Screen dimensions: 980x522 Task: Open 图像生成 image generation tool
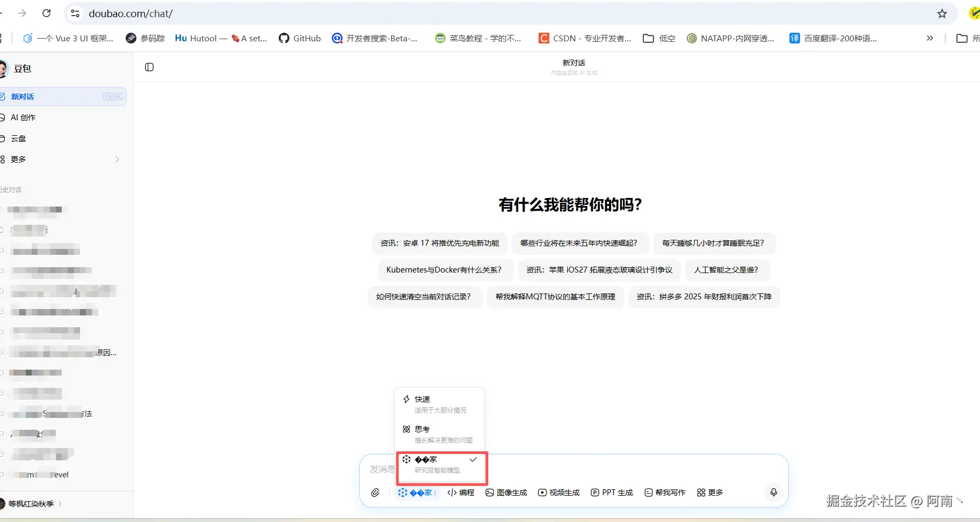click(505, 492)
